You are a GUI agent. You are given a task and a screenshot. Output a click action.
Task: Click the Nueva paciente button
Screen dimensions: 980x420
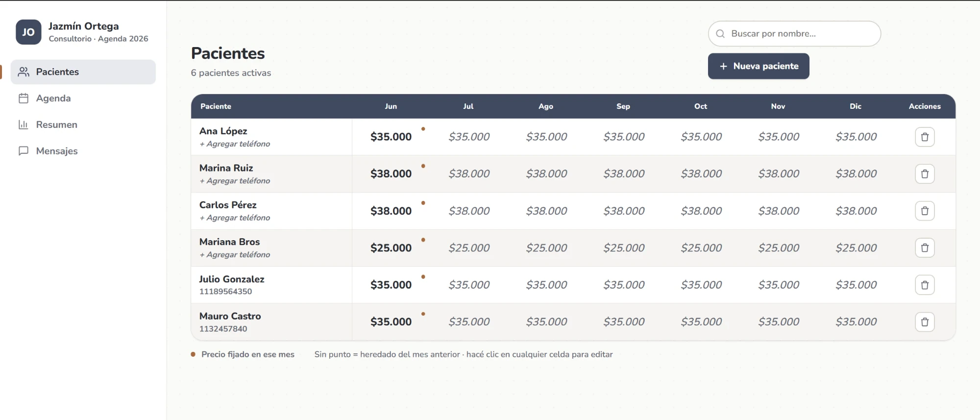point(759,66)
